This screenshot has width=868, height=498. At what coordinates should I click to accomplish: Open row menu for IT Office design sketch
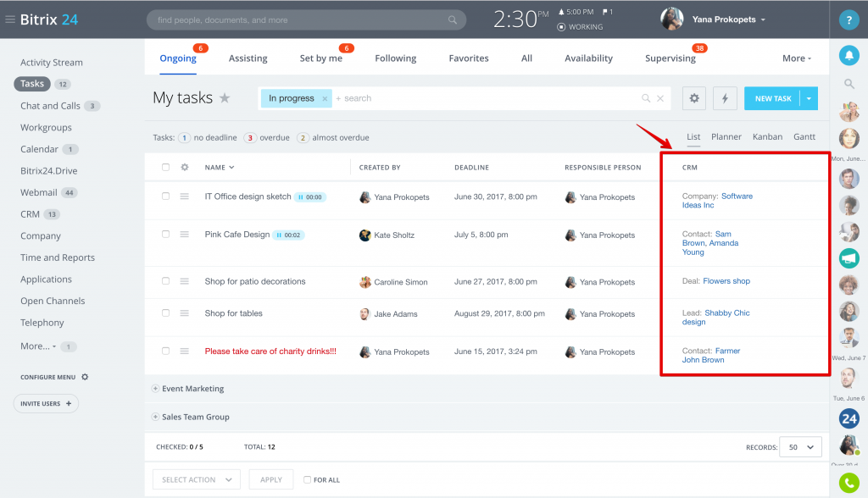(x=184, y=196)
